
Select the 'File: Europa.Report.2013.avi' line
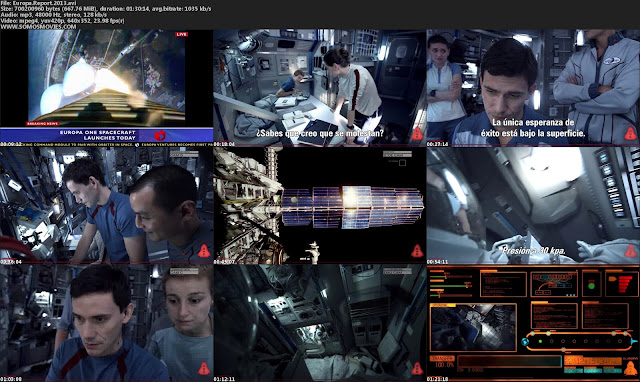[x=38, y=3]
